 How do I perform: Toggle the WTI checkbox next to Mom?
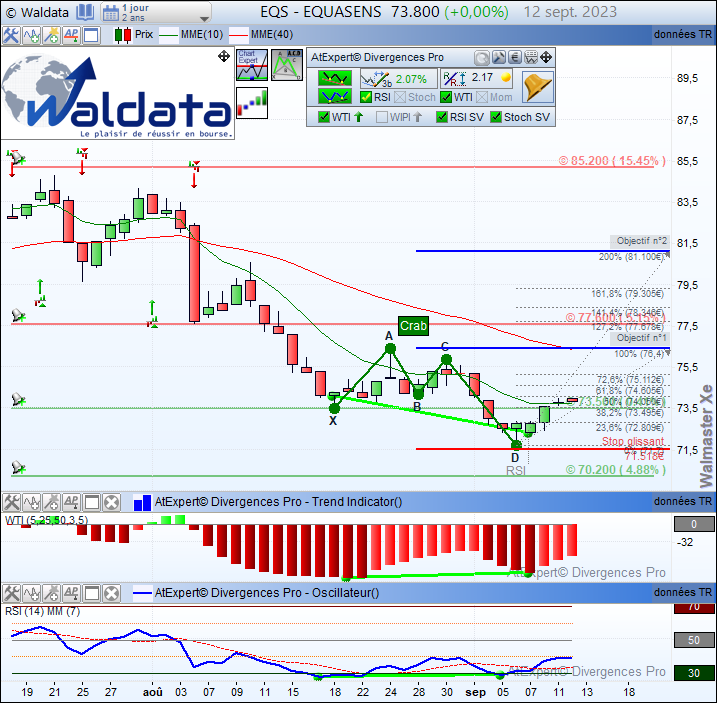[446, 97]
